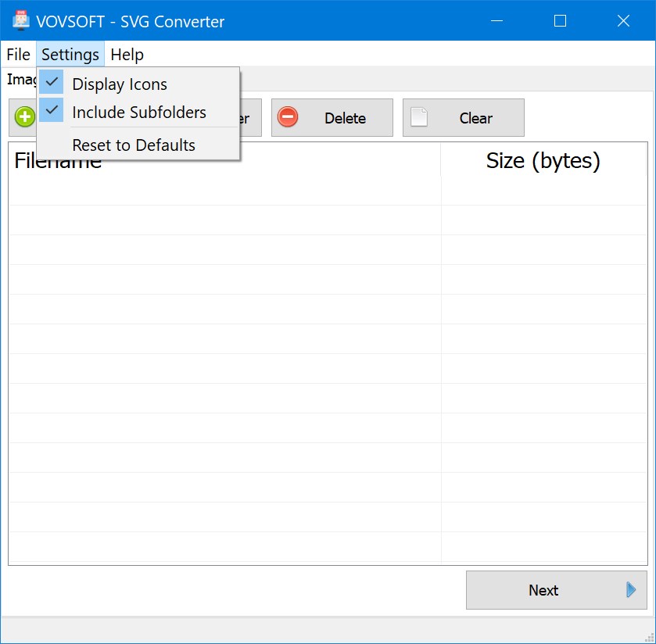Open the Help menu
This screenshot has height=644, width=656.
pos(127,54)
